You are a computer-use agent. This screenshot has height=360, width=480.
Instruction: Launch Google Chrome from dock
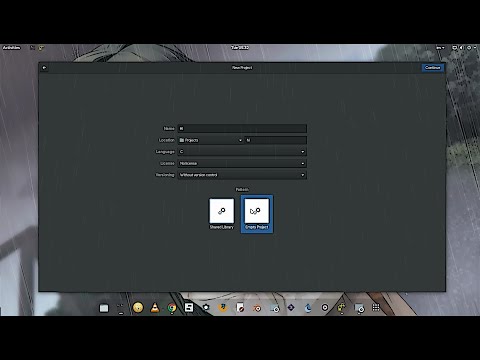coord(172,308)
